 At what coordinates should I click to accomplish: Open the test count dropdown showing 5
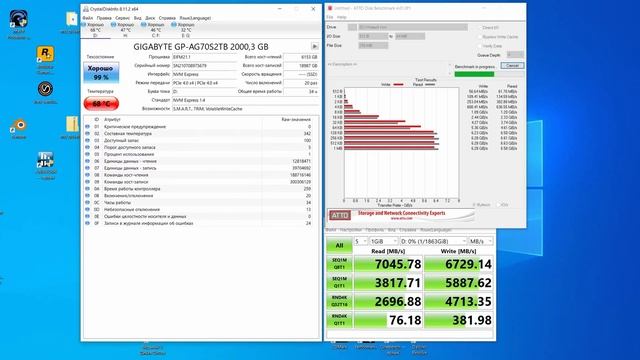click(x=360, y=241)
